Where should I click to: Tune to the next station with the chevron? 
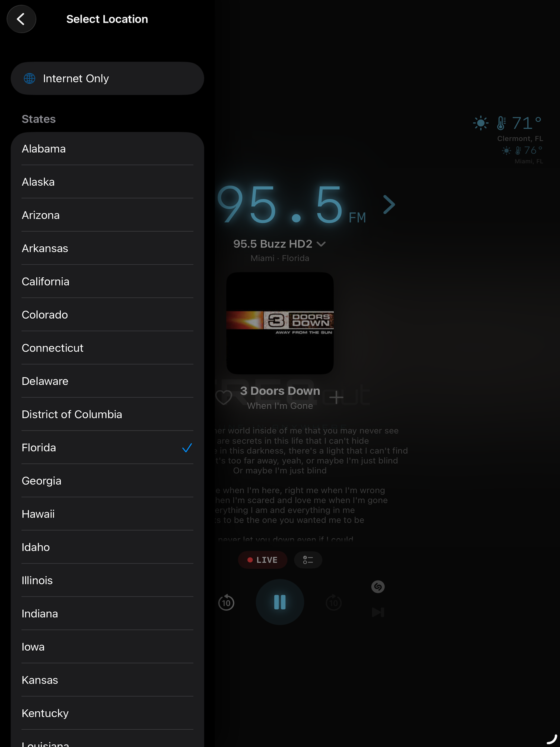(389, 205)
